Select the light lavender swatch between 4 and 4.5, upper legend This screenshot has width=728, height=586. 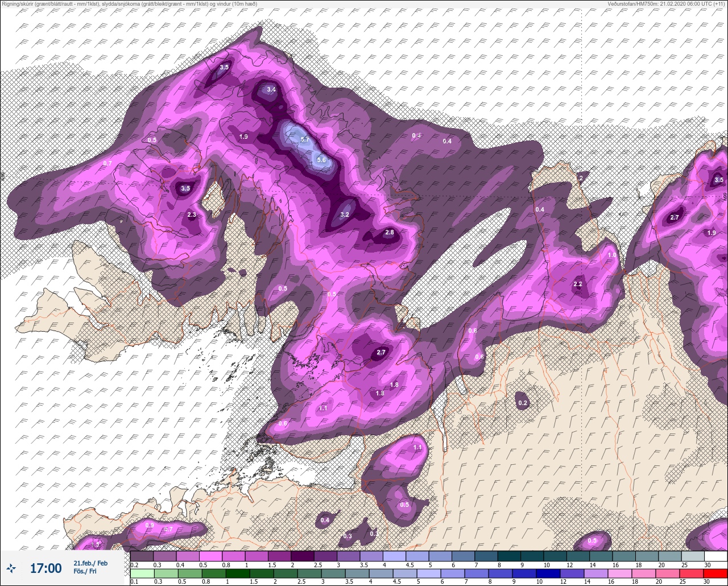click(394, 556)
